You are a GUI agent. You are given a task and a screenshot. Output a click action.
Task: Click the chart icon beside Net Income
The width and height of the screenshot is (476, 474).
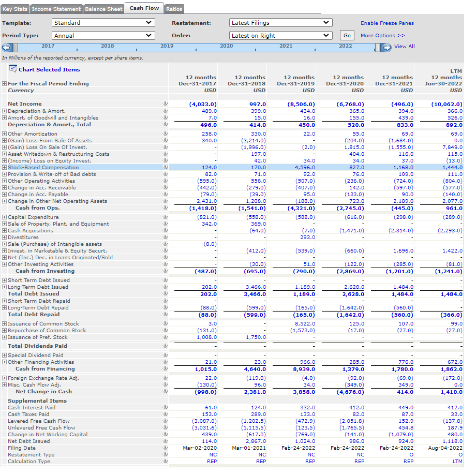(x=165, y=103)
